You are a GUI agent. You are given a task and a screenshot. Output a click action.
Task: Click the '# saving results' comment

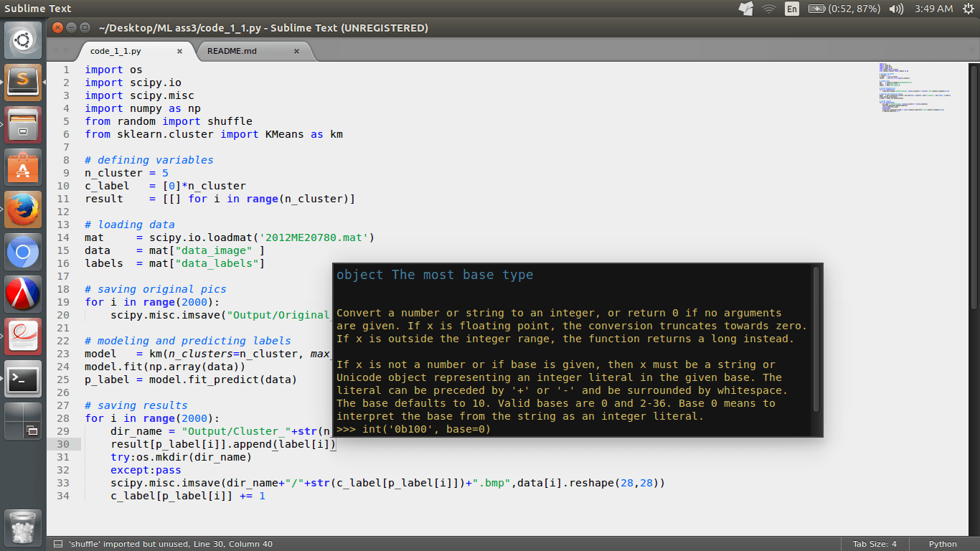pos(136,405)
